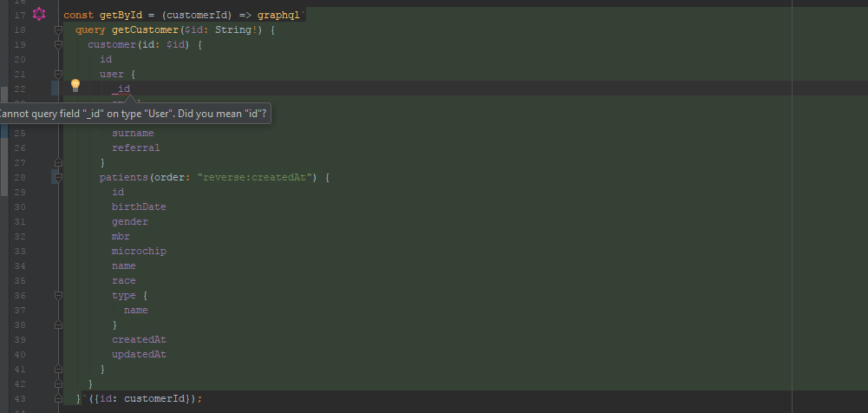Click the fold end marker on line 38
868x413 pixels.
pyautogui.click(x=58, y=324)
